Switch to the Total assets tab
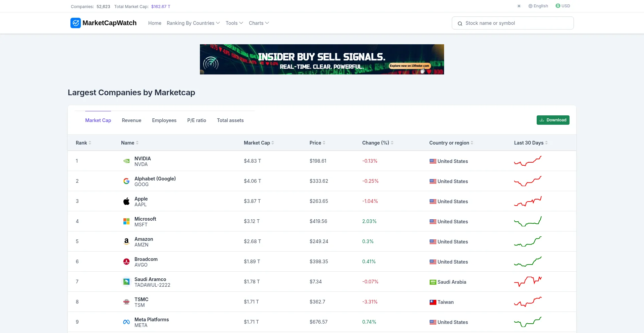The height and width of the screenshot is (333, 644). [230, 120]
